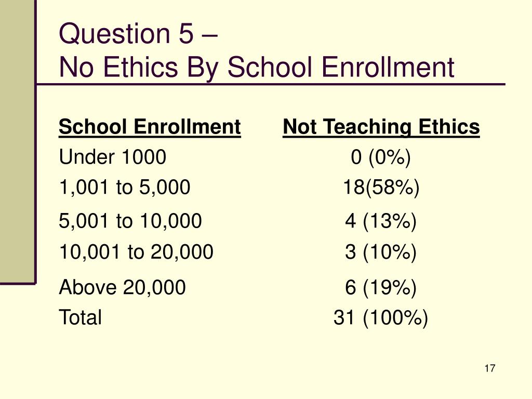Click the '0 (0%)' value
The height and width of the screenshot is (399, 532).
pos(381,157)
